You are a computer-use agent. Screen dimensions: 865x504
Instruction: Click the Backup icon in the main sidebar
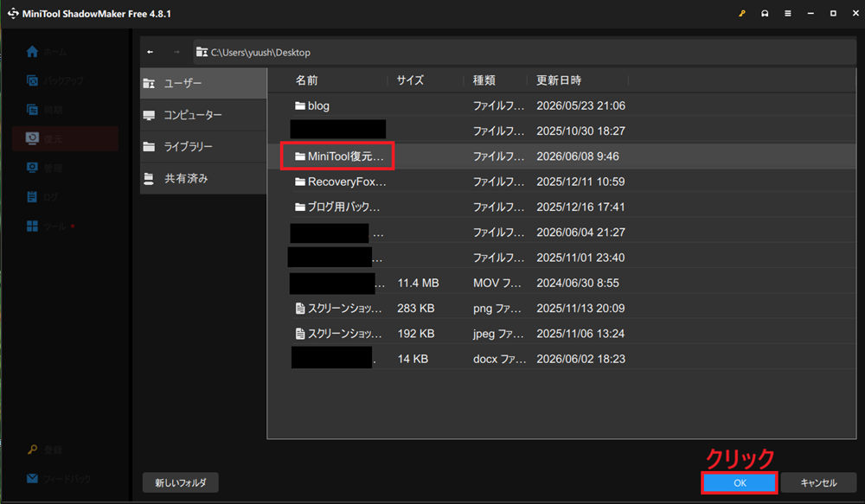point(33,80)
